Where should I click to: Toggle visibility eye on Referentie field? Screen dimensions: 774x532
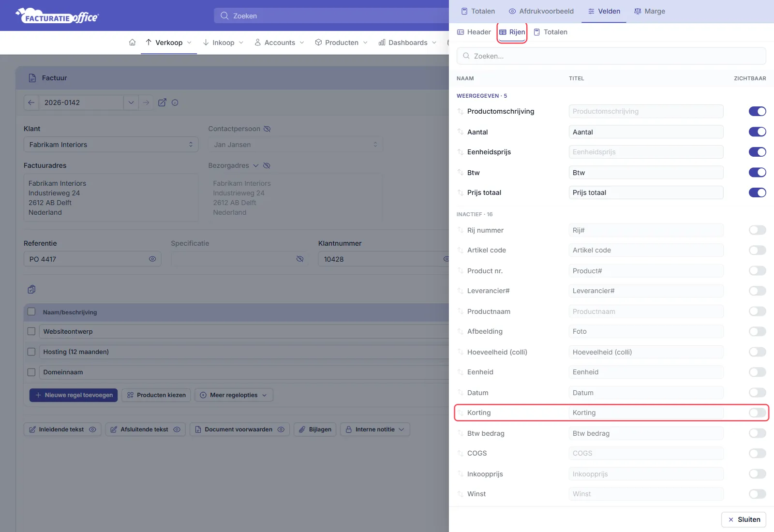click(x=152, y=259)
